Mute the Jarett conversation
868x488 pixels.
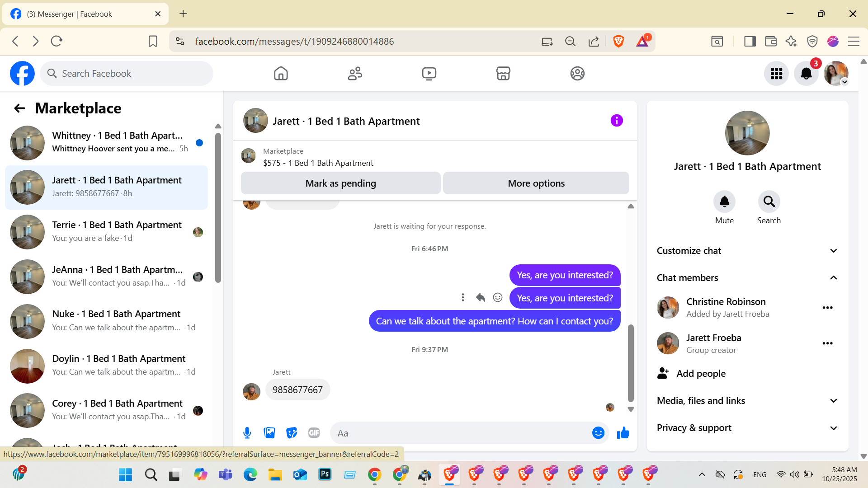(x=724, y=202)
